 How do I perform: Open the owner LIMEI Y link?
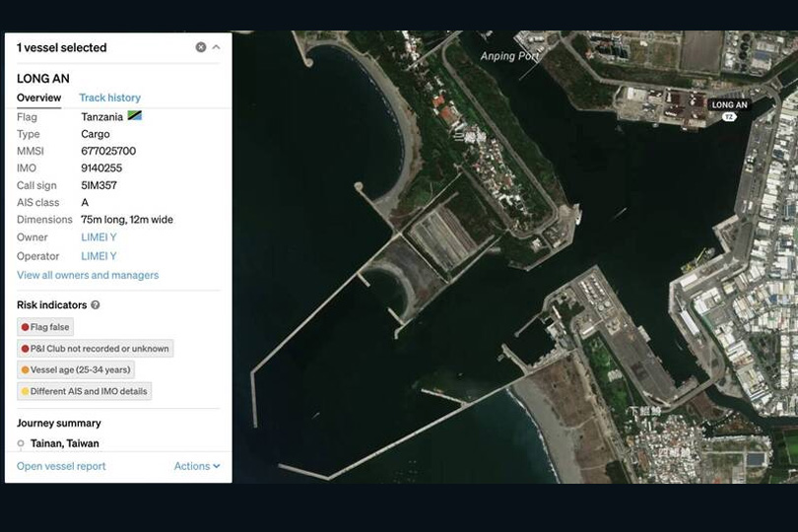pos(99,237)
